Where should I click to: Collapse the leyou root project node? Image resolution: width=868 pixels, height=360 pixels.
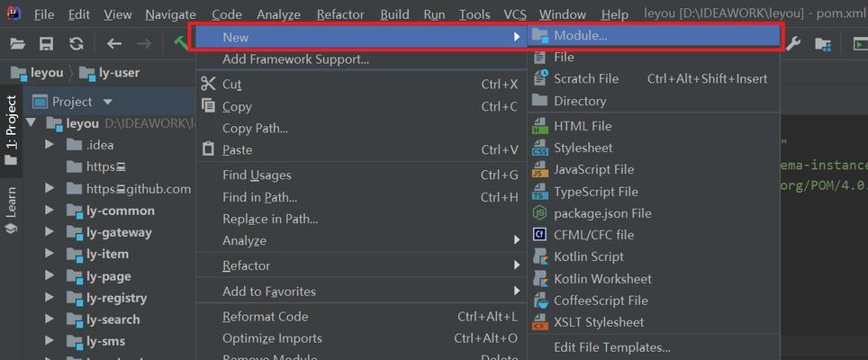click(31, 122)
